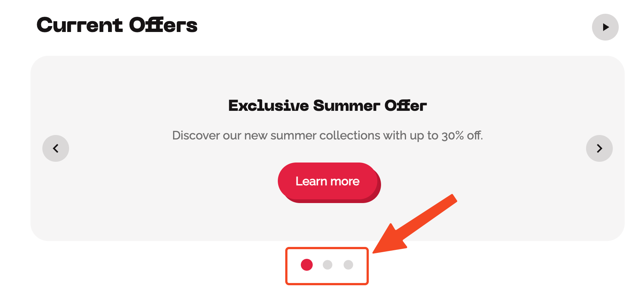Click the word 'Current' in the heading
The width and height of the screenshot is (644, 299).
[79, 25]
